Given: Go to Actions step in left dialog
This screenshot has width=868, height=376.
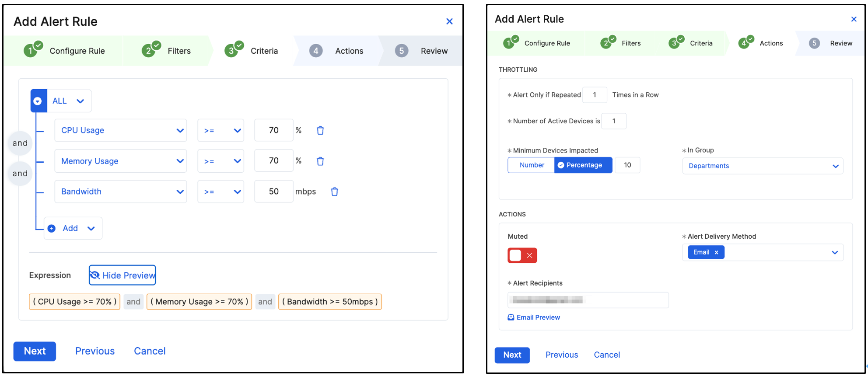Looking at the screenshot, I should [x=336, y=51].
